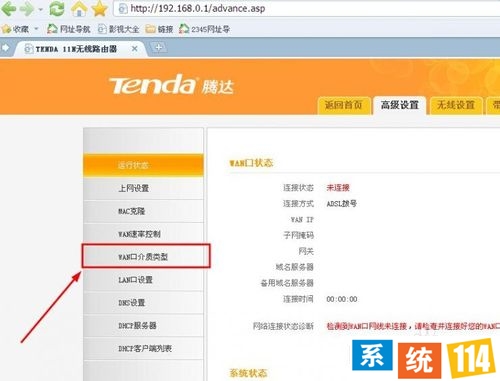Open the 链接 bookmarks folder
This screenshot has width=500, height=381.
(x=159, y=29)
